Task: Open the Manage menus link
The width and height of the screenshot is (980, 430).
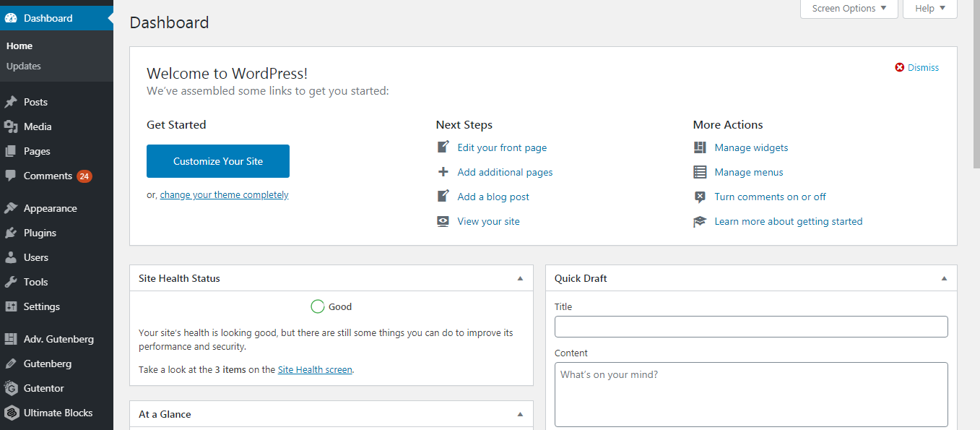Action: pos(749,172)
